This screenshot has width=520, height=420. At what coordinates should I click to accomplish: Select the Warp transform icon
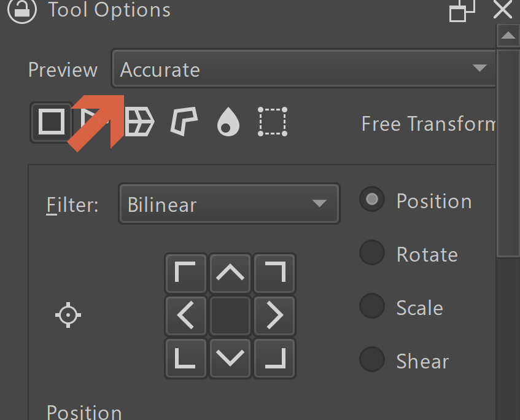coord(140,122)
